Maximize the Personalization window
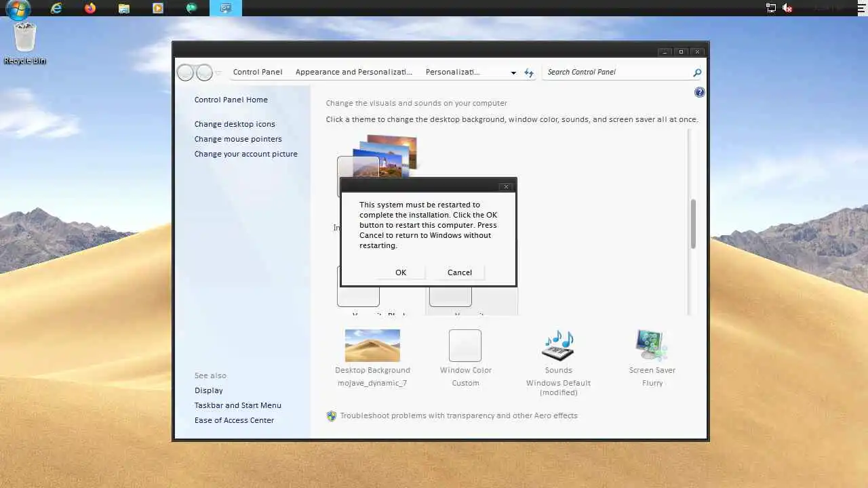 tap(682, 52)
